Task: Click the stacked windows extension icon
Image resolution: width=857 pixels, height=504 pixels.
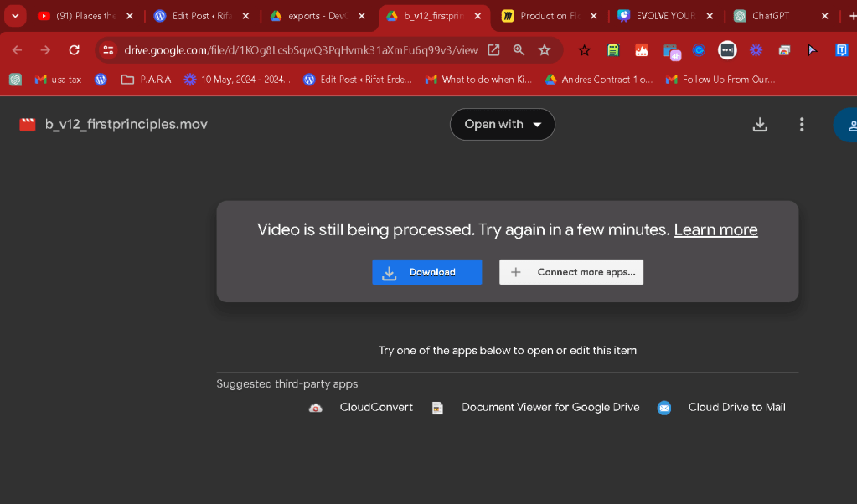Action: [784, 50]
